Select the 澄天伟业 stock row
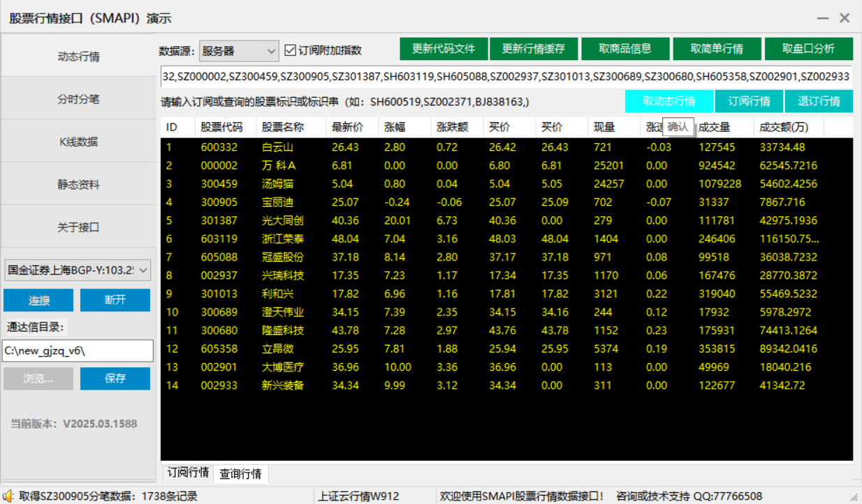Viewport: 862px width, 504px height. pos(506,311)
